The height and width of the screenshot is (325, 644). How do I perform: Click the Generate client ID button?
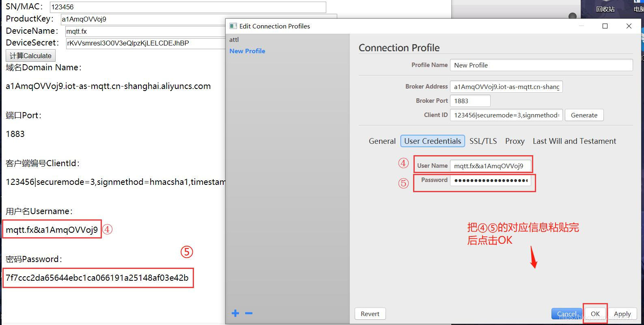click(584, 115)
